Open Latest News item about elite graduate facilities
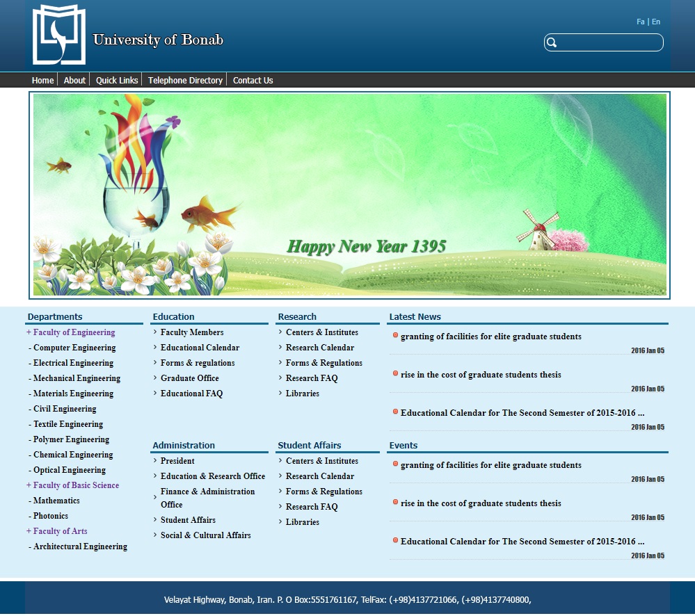The image size is (695, 616). pos(491,337)
